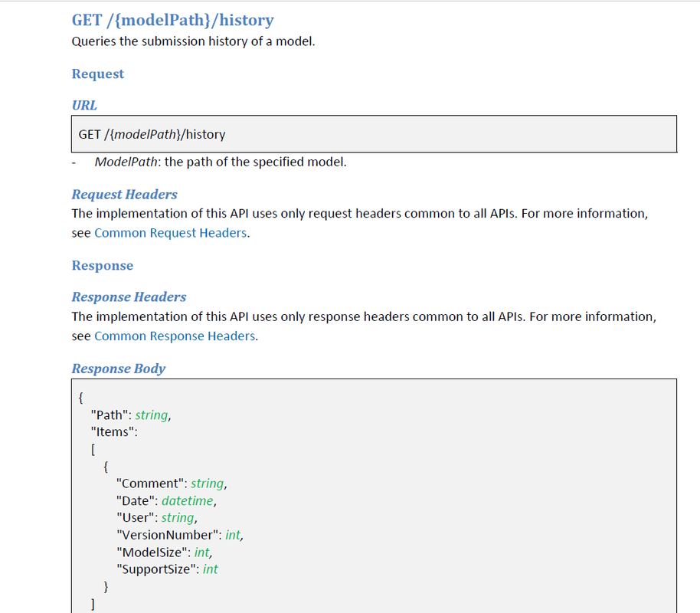The height and width of the screenshot is (613, 700).
Task: Click inside the URL code box
Action: 374,134
